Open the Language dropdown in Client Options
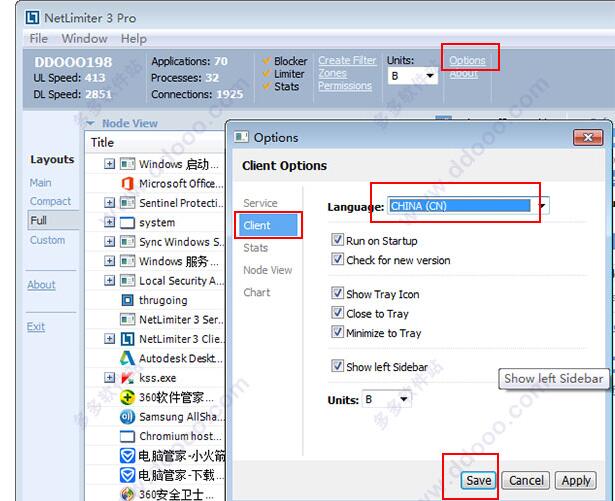This screenshot has width=615, height=501. [542, 207]
